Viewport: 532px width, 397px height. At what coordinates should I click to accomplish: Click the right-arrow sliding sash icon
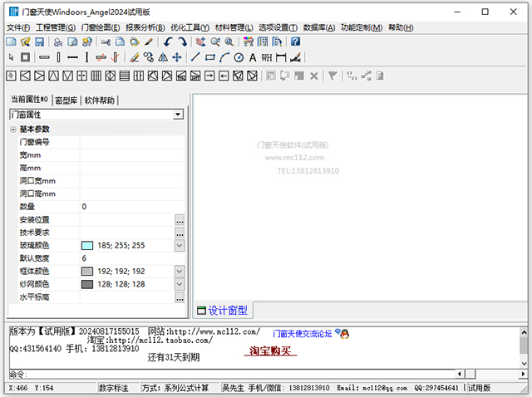(x=209, y=76)
